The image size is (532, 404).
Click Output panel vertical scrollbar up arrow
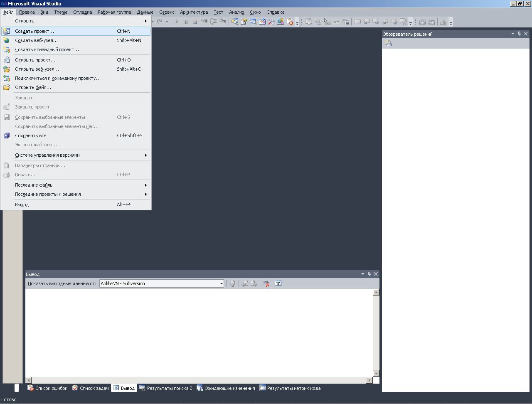[x=376, y=292]
